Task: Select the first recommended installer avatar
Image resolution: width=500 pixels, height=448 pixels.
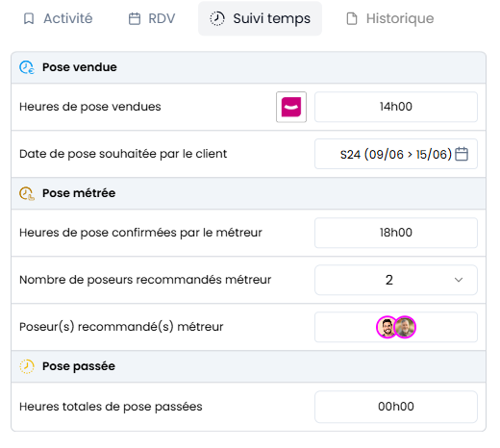Action: [387, 327]
